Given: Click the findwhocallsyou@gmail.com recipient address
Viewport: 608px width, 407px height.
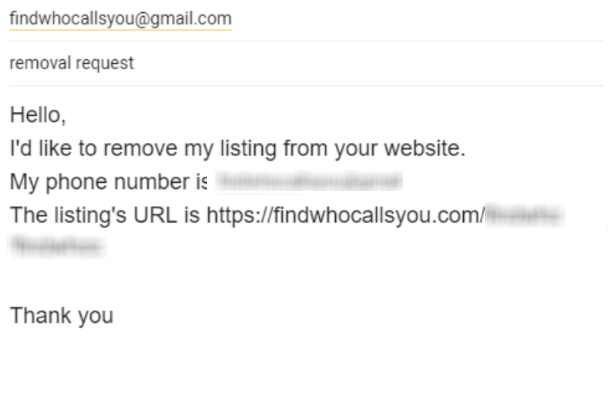Looking at the screenshot, I should (x=120, y=19).
